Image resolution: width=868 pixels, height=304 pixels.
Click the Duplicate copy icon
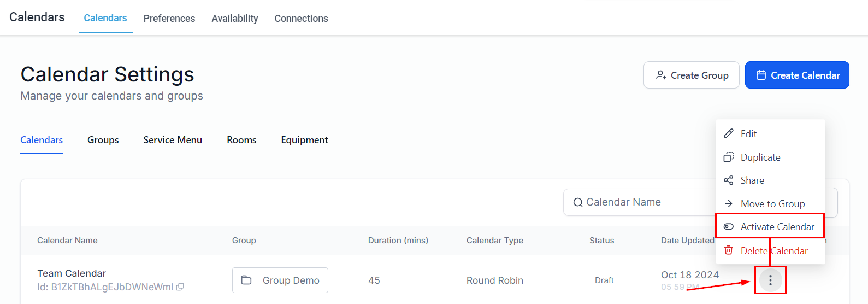click(x=729, y=157)
